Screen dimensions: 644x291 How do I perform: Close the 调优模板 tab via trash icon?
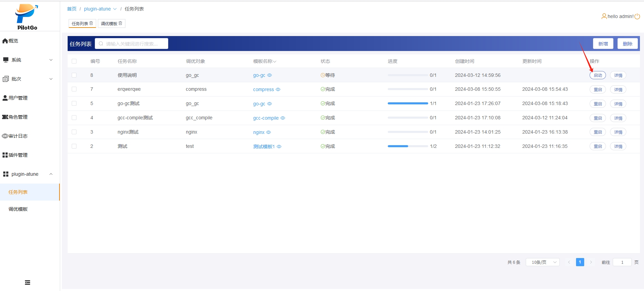coord(120,23)
